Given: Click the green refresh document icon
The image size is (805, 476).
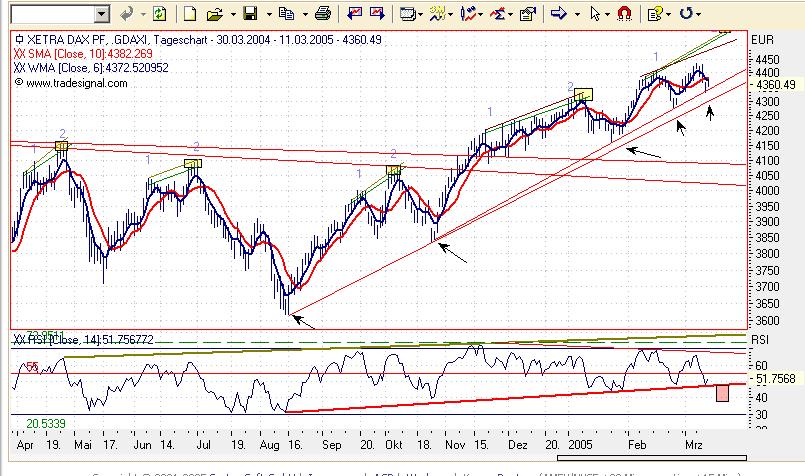Looking at the screenshot, I should (160, 14).
